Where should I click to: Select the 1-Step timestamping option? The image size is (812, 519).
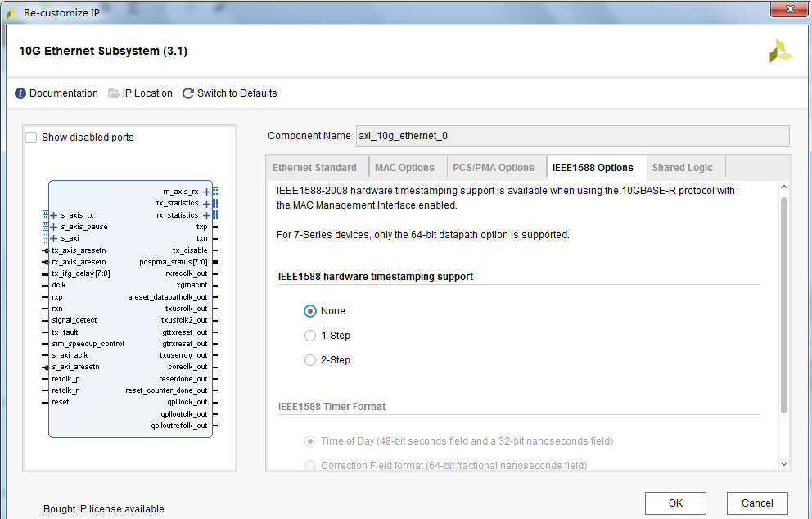click(310, 336)
